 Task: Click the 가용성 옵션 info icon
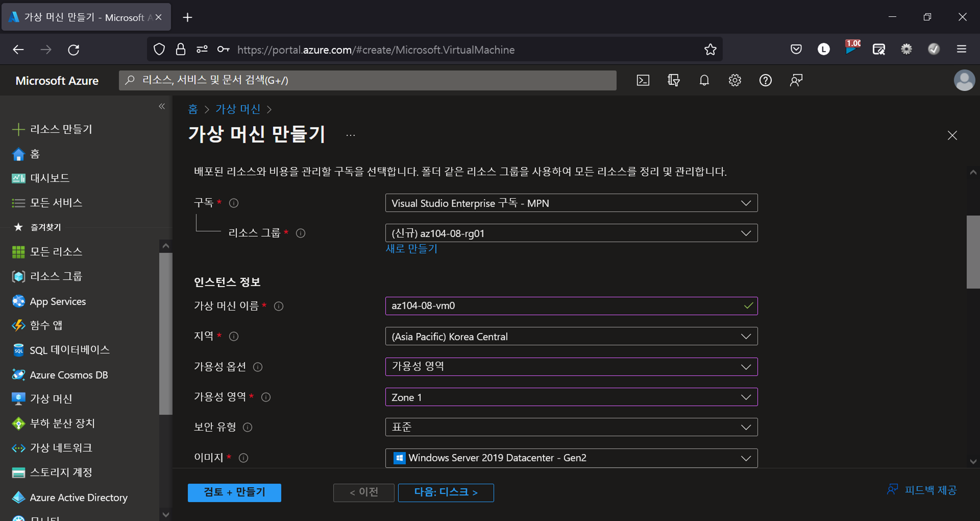coord(258,367)
